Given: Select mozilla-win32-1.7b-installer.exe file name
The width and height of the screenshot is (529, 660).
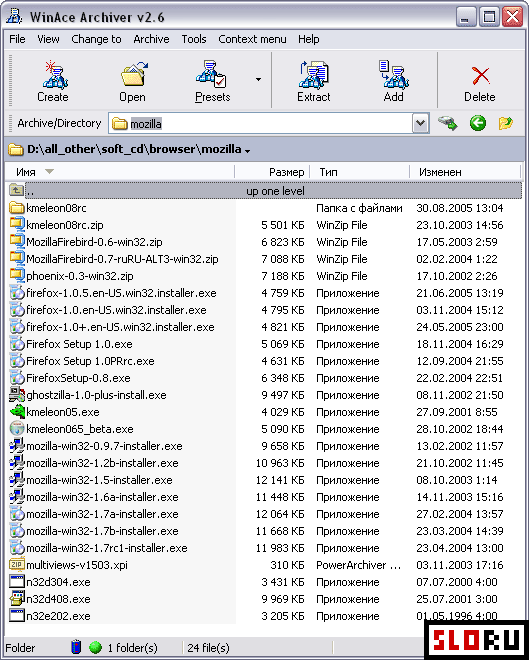Looking at the screenshot, I should [x=102, y=531].
